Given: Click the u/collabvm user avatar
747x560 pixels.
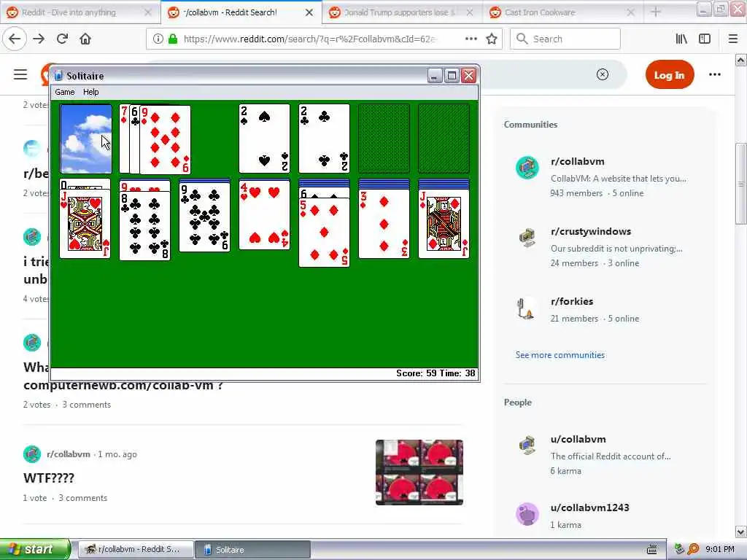Looking at the screenshot, I should point(527,446).
